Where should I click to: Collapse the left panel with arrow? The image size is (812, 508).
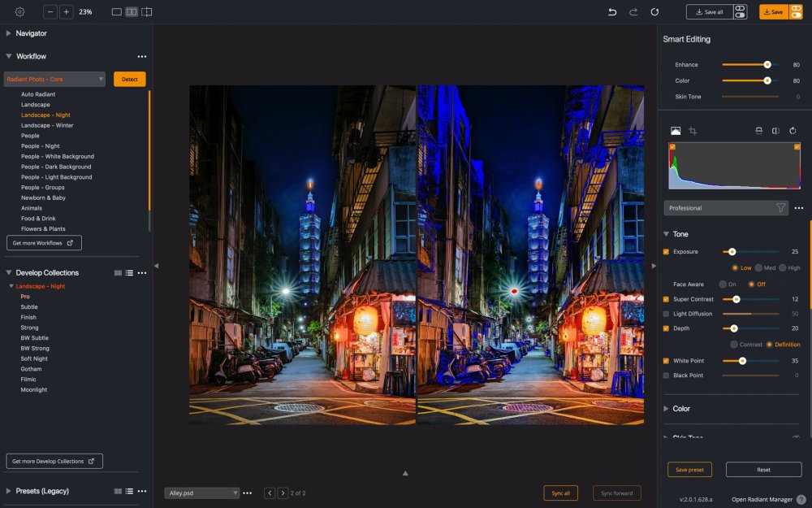click(157, 266)
